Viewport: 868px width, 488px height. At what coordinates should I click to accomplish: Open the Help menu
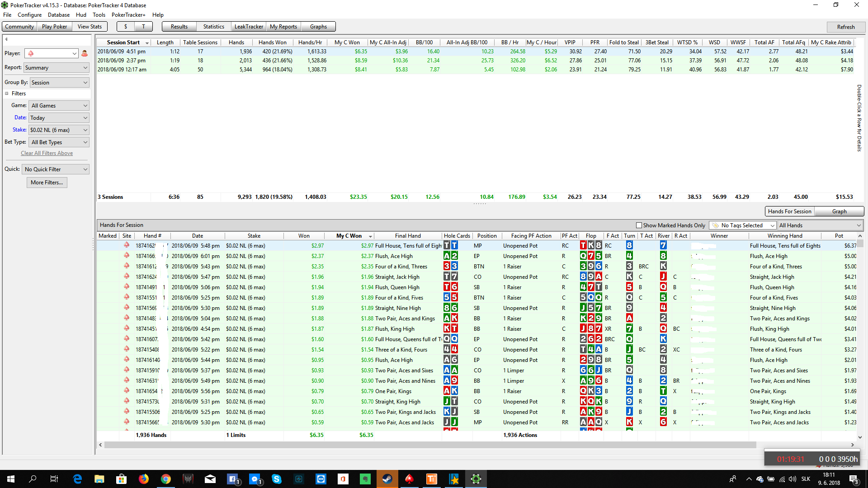(158, 15)
